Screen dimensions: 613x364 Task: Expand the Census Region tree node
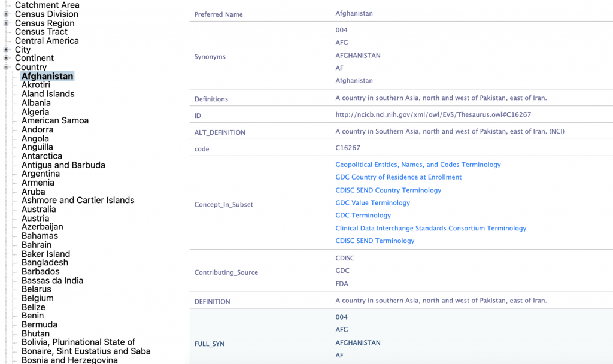6,23
